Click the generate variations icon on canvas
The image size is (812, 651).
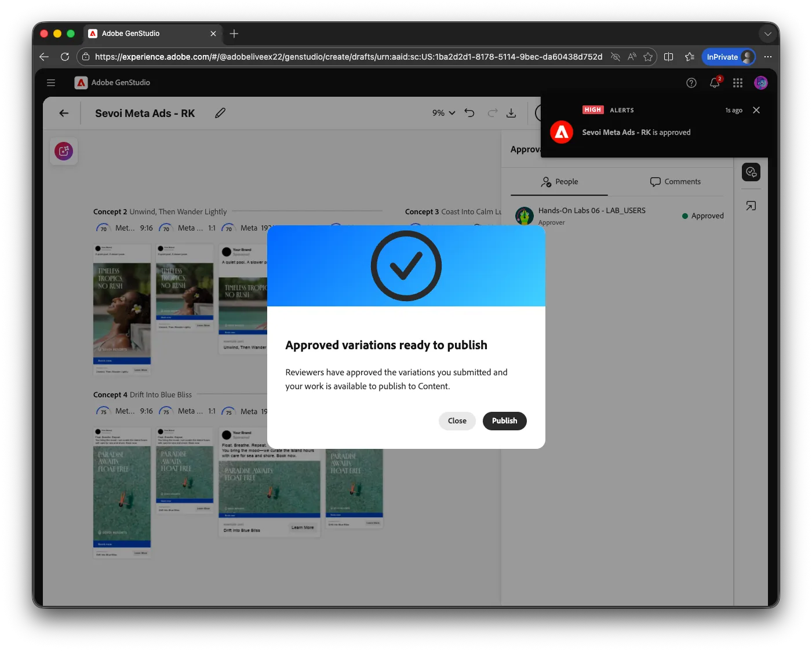point(64,152)
